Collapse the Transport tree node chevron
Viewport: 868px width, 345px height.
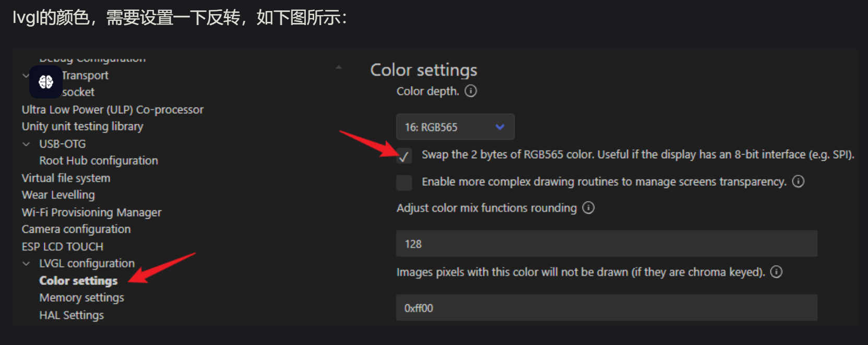pyautogui.click(x=26, y=76)
